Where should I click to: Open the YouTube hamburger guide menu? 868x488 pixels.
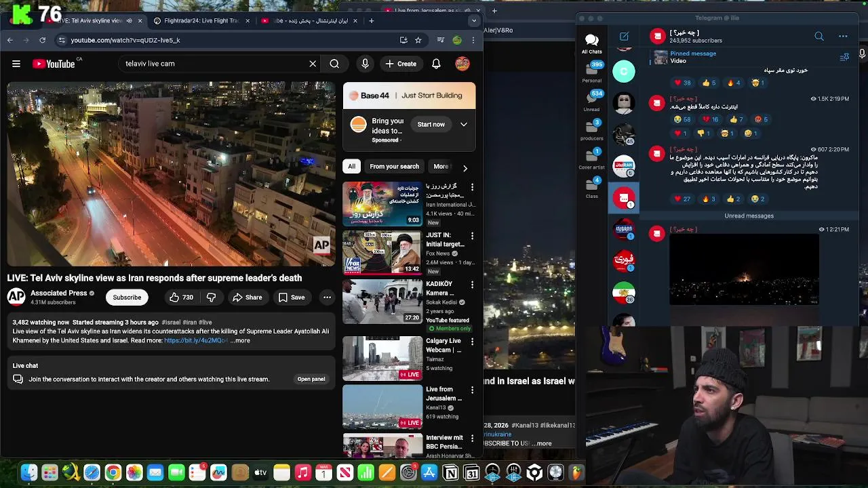(16, 64)
